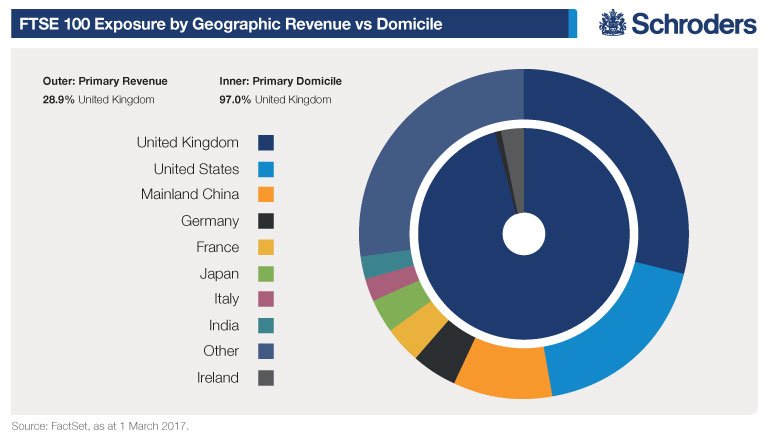Click the teal India legend swatch
This screenshot has width=768, height=443.
[265, 325]
